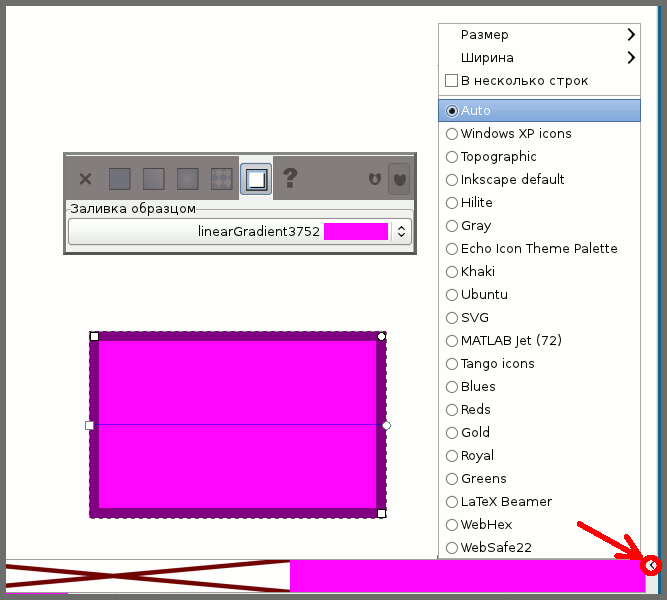This screenshot has height=600, width=667.
Task: Click the palette menu arrow button circled in red
Action: point(652,566)
